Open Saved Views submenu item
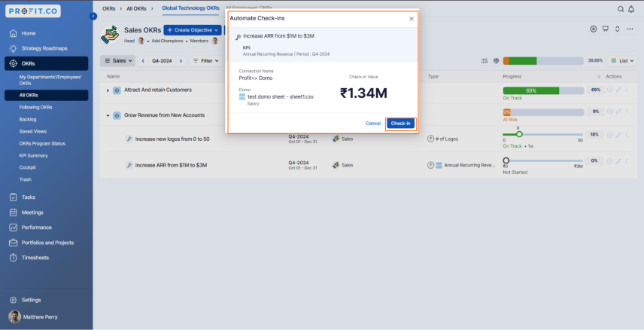The height and width of the screenshot is (330, 644). tap(33, 132)
